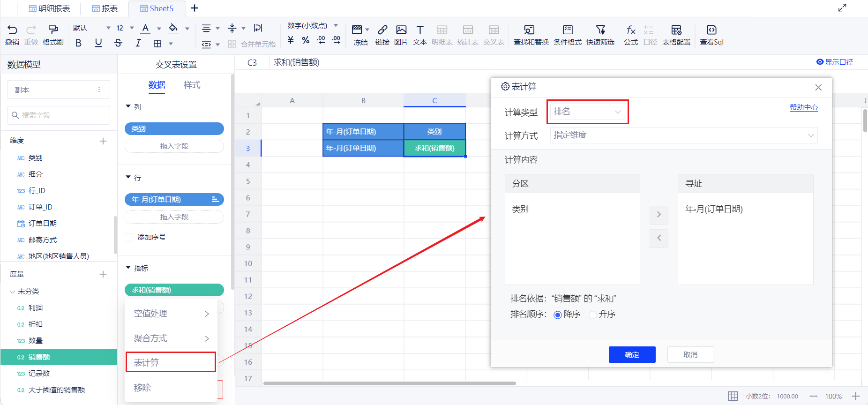Image resolution: width=868 pixels, height=405 pixels.
Task: Open Find and Replace (查找和替换)
Action: point(531,35)
